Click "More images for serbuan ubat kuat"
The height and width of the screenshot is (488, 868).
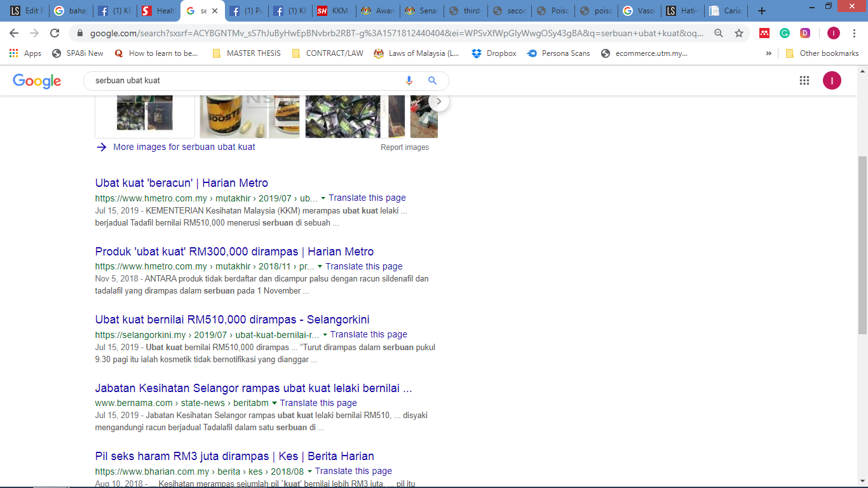pyautogui.click(x=184, y=147)
